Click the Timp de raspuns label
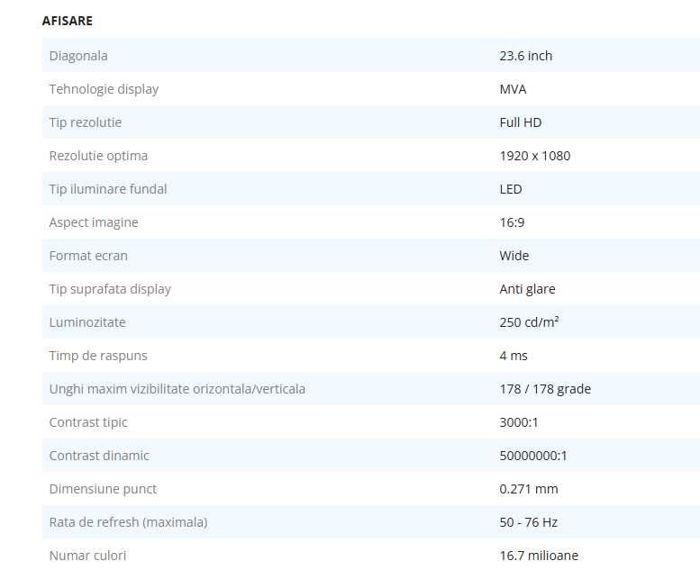Image resolution: width=700 pixels, height=588 pixels. coord(98,356)
